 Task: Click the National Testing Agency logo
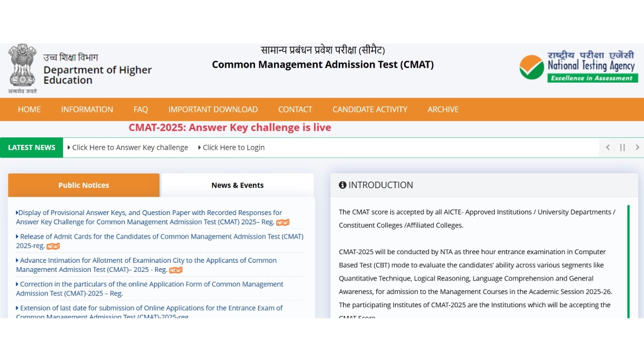[x=579, y=67]
